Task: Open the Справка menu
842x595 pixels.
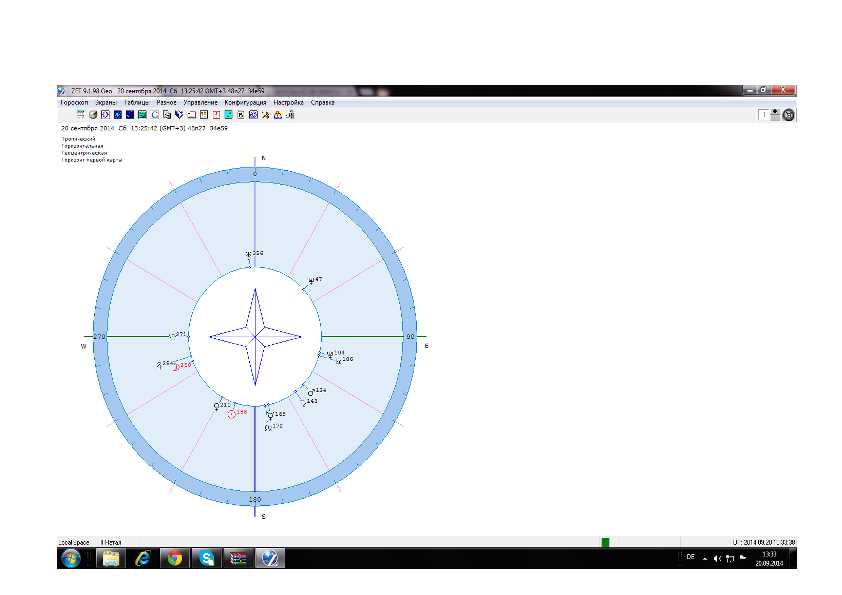Action: coord(323,102)
